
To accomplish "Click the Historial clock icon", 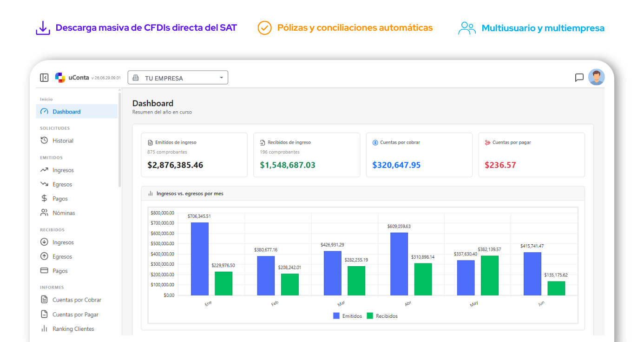I will (44, 141).
